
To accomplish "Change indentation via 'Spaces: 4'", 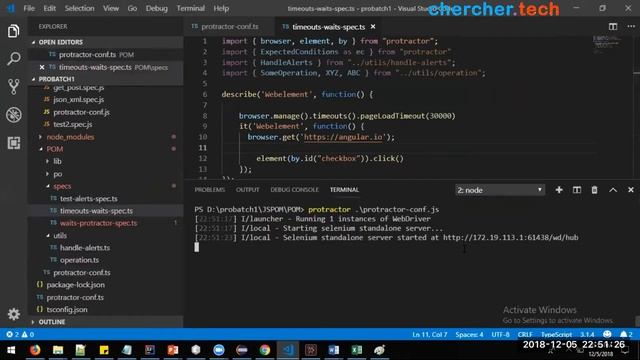I will point(469,334).
